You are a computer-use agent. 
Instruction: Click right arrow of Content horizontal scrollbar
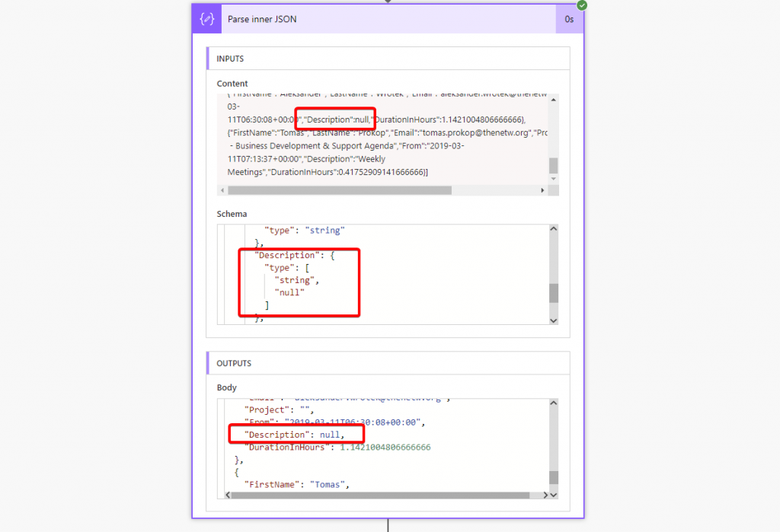click(x=542, y=190)
